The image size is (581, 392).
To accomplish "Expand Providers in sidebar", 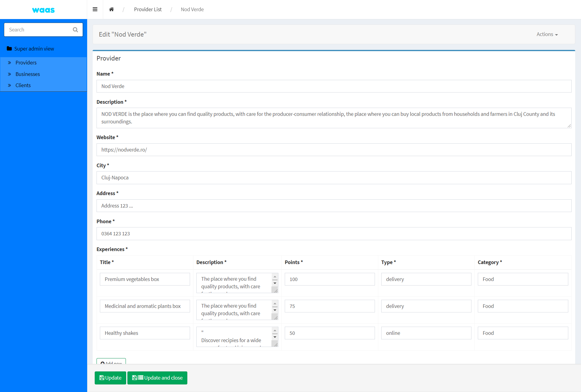I will point(26,63).
